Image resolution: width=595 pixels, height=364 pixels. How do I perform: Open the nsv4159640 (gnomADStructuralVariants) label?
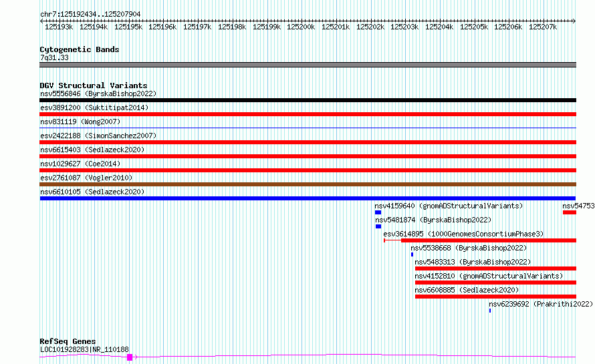[x=449, y=206]
